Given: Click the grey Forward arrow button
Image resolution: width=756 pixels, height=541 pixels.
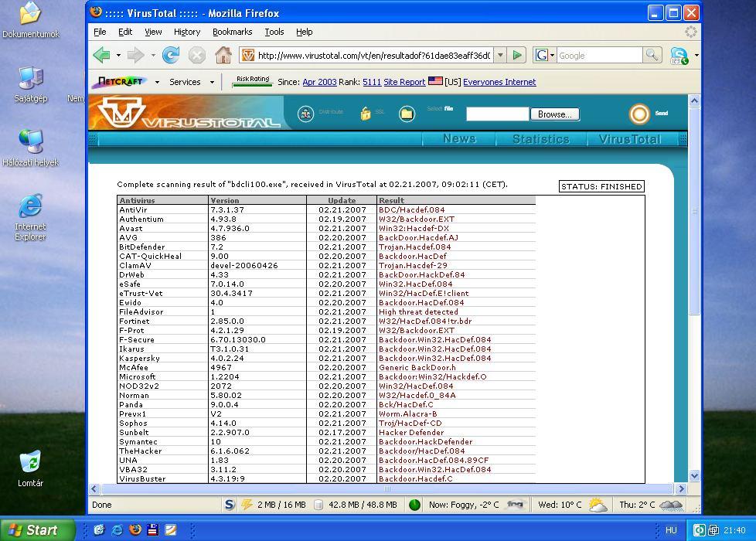Looking at the screenshot, I should pos(136,56).
